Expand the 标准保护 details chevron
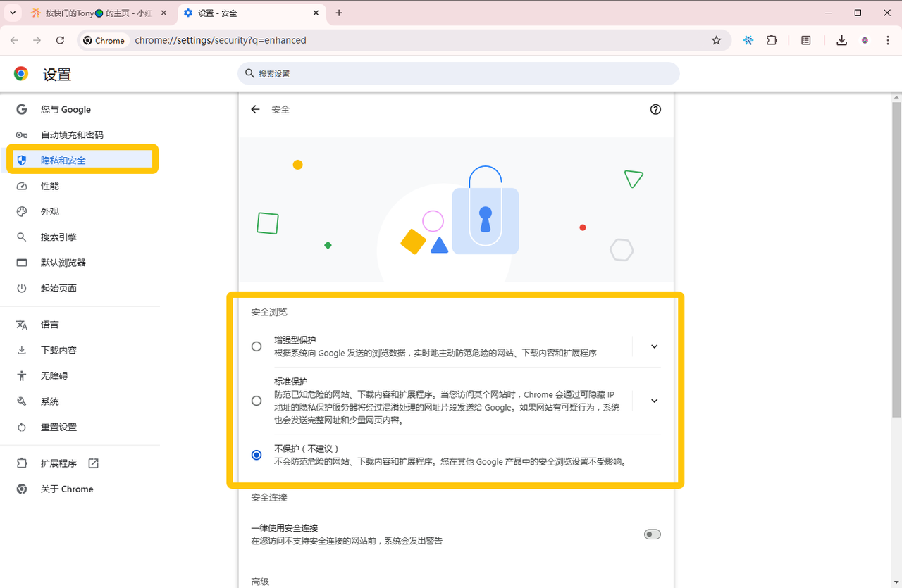902x588 pixels. click(x=654, y=401)
